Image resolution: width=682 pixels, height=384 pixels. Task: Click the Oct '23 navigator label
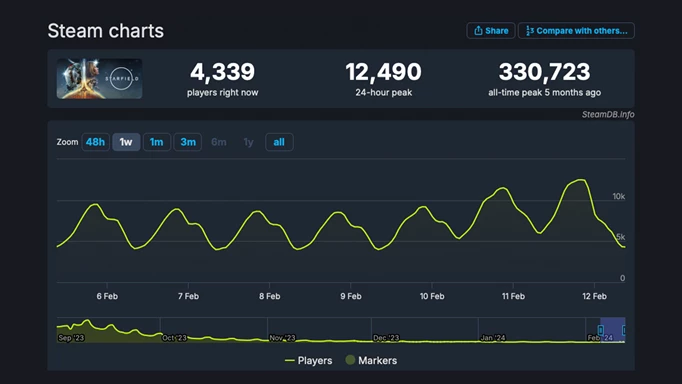(x=174, y=338)
